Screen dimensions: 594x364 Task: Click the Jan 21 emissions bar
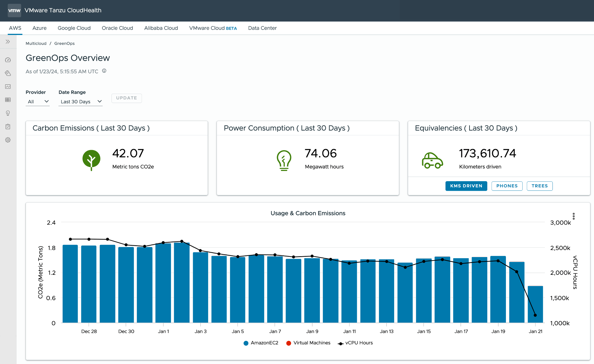535,304
